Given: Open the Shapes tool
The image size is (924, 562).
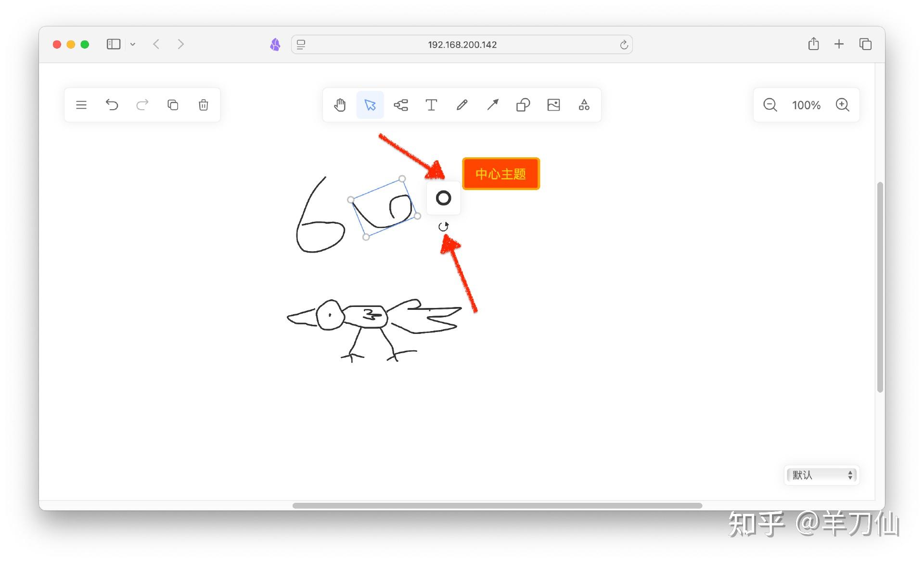Looking at the screenshot, I should click(523, 105).
